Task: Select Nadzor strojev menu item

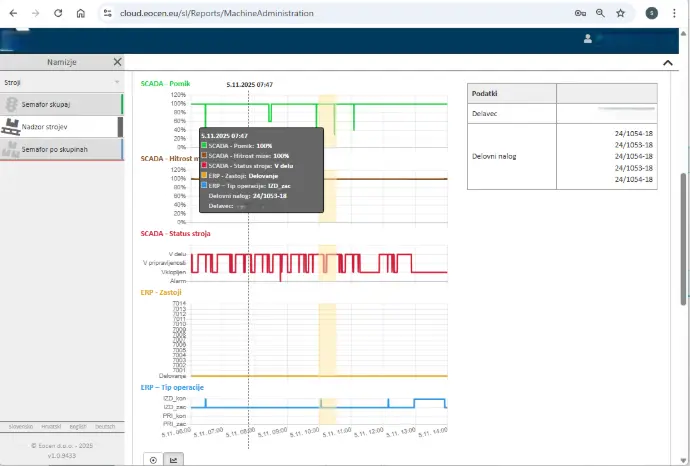Action: (62, 127)
